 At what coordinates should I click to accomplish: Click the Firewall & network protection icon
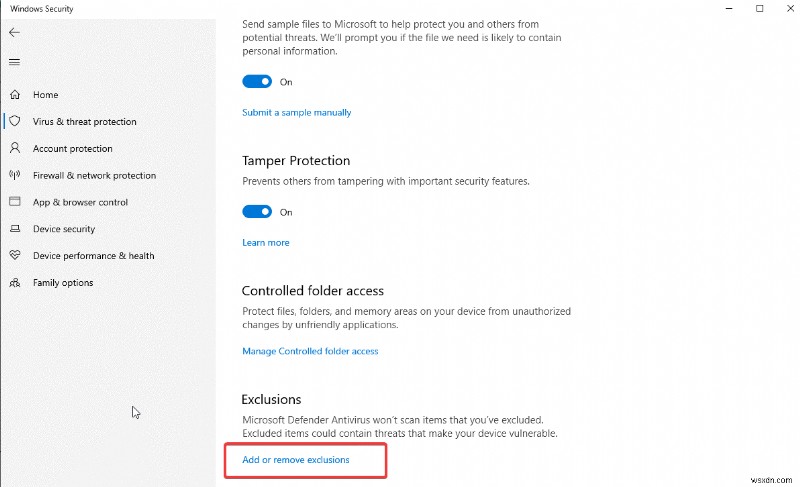click(x=15, y=176)
